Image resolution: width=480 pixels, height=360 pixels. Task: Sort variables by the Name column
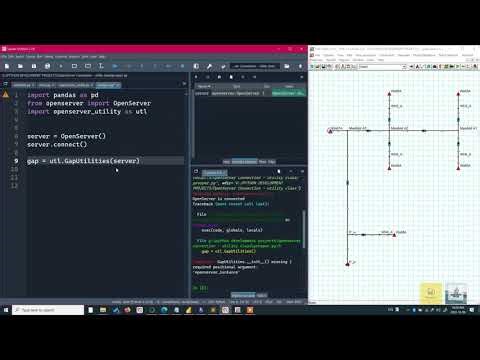[x=204, y=87]
